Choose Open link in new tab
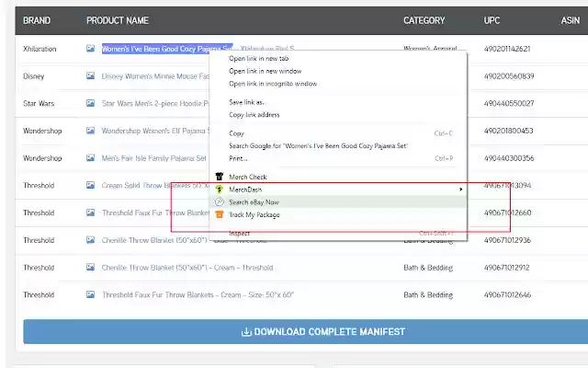 coord(338,58)
